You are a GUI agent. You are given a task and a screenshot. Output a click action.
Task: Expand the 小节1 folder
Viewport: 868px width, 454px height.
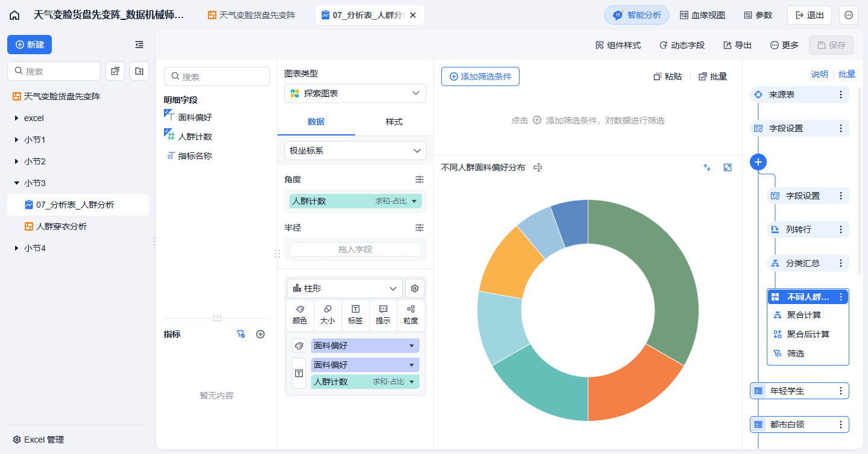pos(16,140)
